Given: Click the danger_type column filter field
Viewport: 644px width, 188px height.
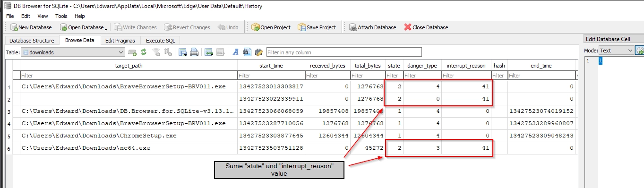Looking at the screenshot, I should (x=422, y=76).
